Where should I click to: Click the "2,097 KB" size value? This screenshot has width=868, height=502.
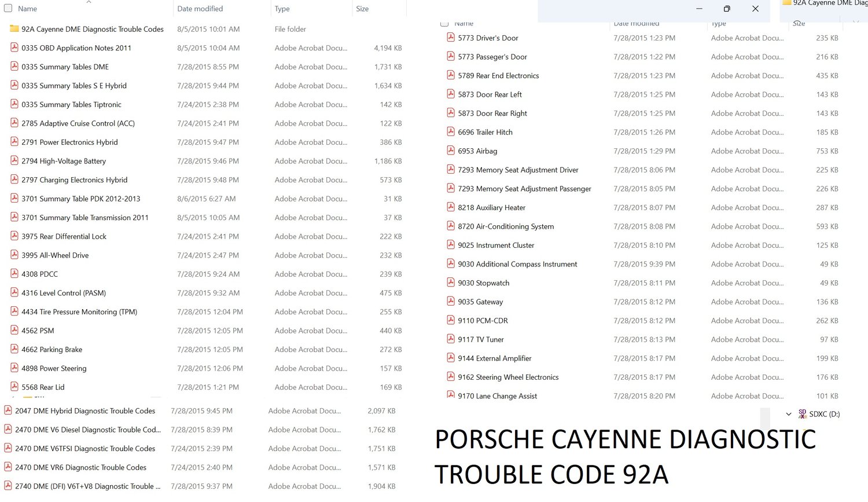click(381, 411)
